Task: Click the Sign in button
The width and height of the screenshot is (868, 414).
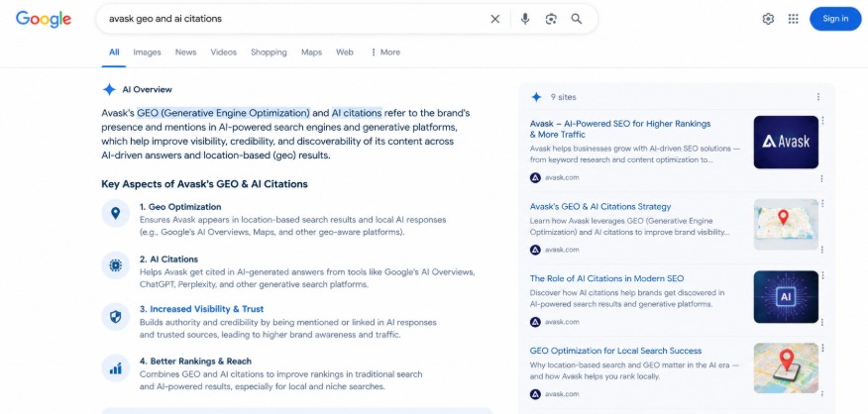Action: pyautogui.click(x=835, y=19)
